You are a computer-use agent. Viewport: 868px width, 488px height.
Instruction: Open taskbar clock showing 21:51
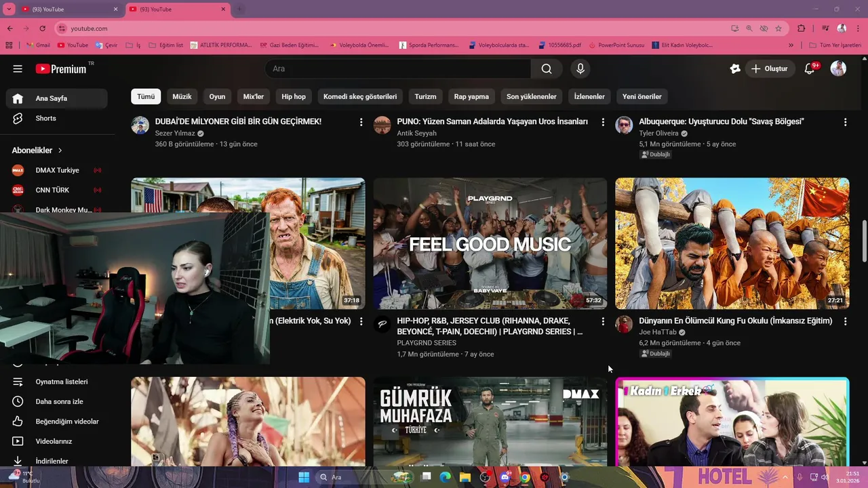(848, 477)
